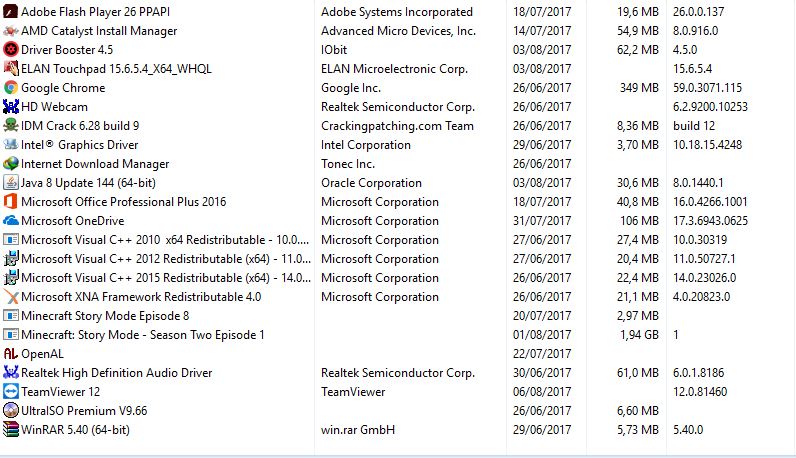
Task: Select the 'Internet Download Manager' program name
Action: [95, 164]
